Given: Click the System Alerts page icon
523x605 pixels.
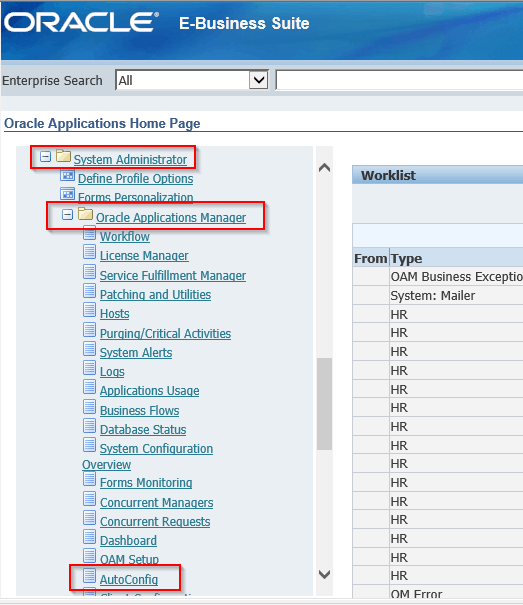Looking at the screenshot, I should [x=90, y=349].
